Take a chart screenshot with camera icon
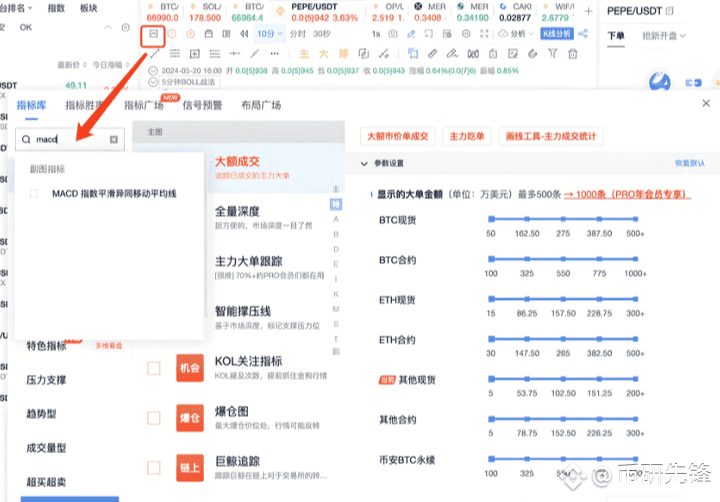Viewport: 720px width, 502px height. click(x=393, y=34)
